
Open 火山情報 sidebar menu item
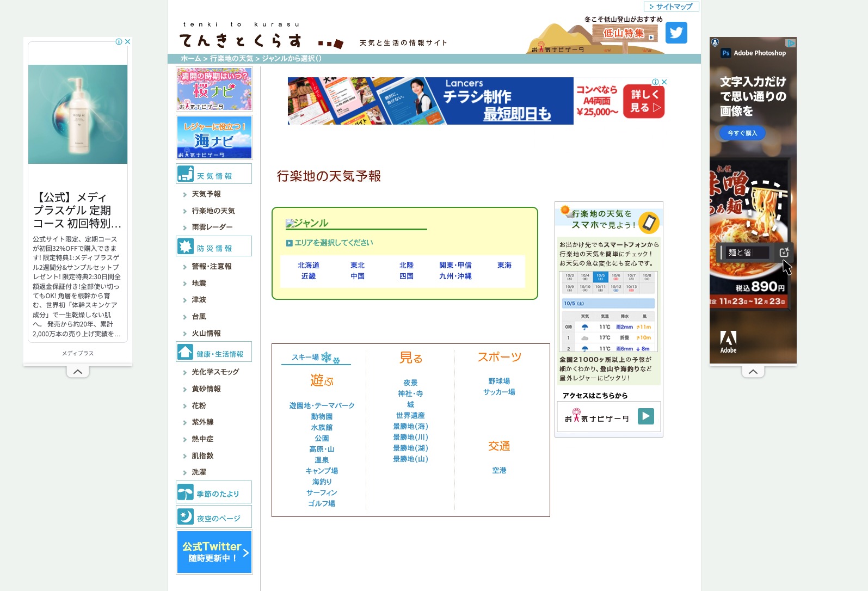tap(206, 334)
